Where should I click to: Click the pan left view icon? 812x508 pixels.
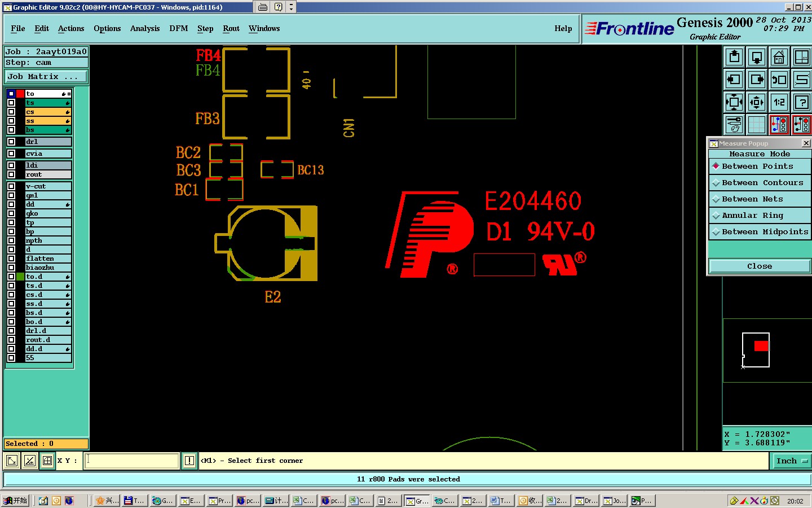click(x=734, y=80)
